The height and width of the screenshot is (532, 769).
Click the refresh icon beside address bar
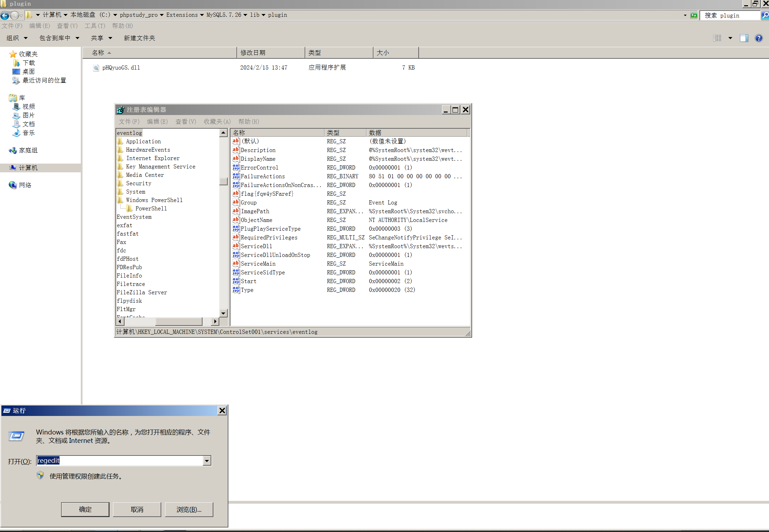point(694,15)
